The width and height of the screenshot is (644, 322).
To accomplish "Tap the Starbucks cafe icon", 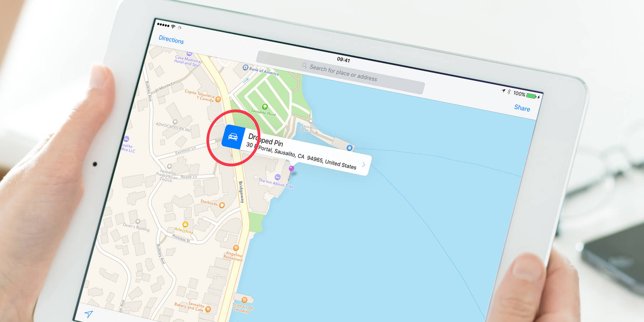I will click(x=222, y=205).
